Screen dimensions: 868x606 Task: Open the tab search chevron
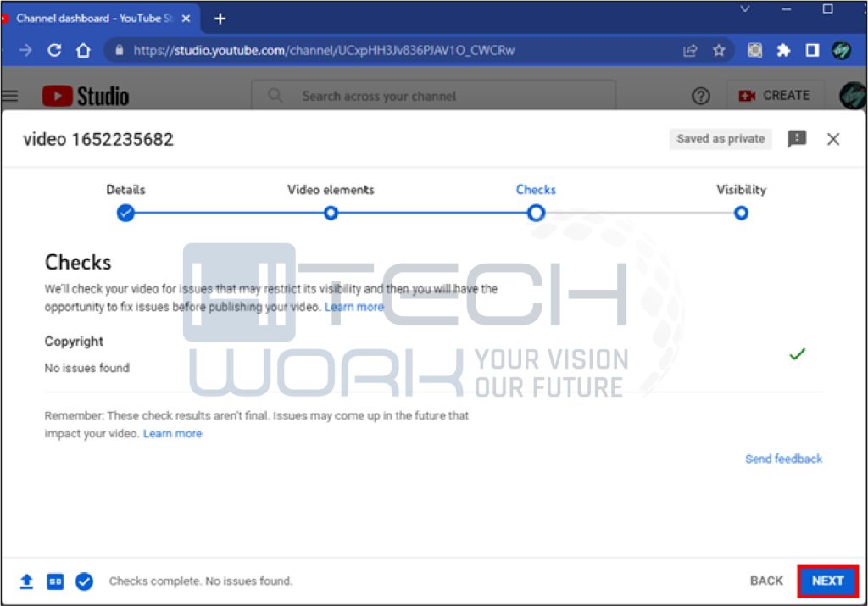click(x=744, y=8)
